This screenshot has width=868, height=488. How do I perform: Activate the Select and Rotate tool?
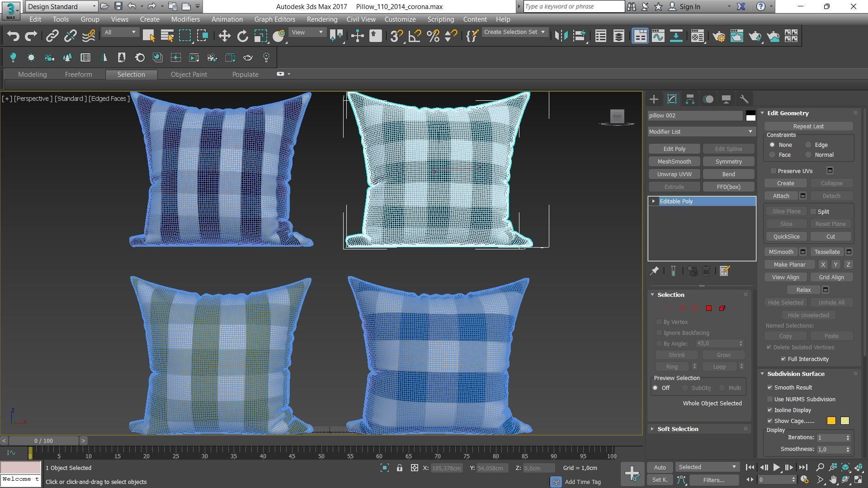(243, 36)
